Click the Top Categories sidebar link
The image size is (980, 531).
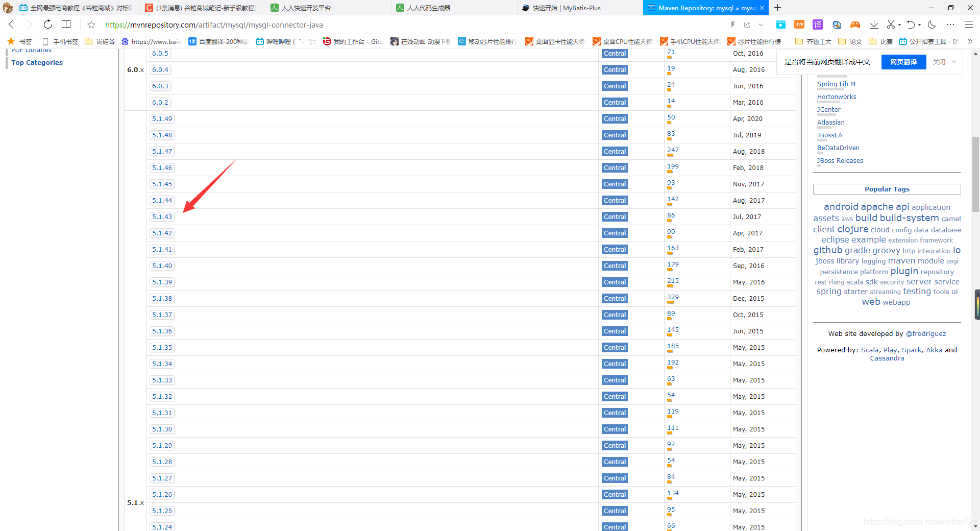tap(37, 62)
